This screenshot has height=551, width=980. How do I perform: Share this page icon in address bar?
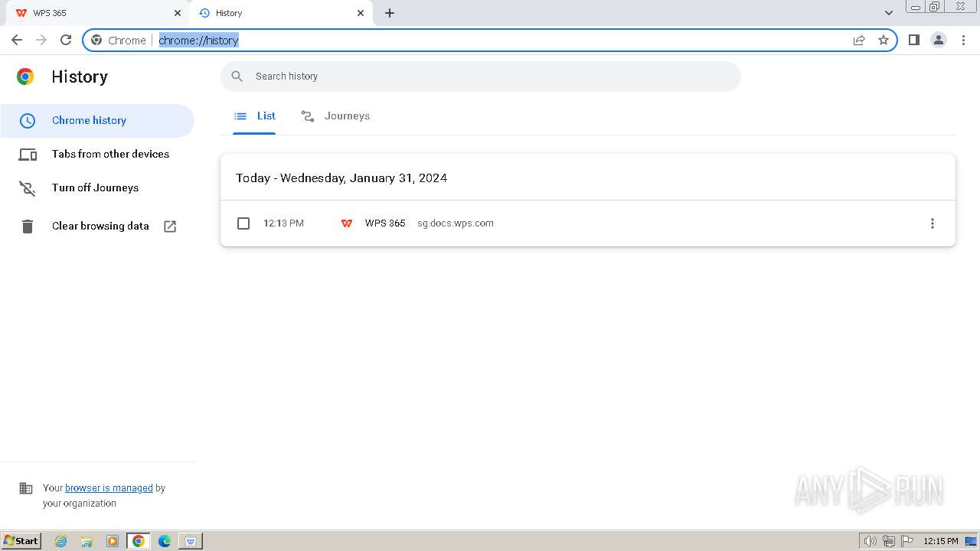point(859,40)
